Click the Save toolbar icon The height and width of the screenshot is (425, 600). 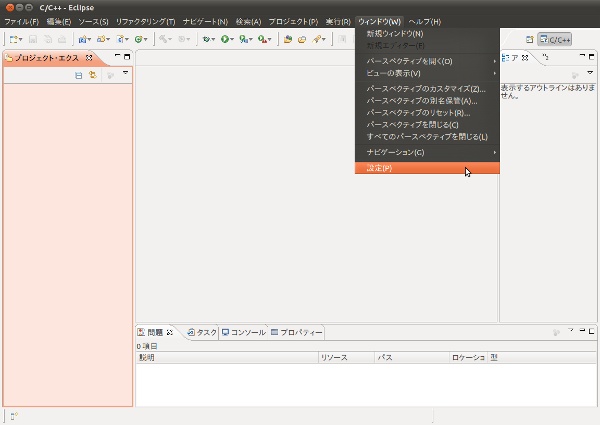33,39
